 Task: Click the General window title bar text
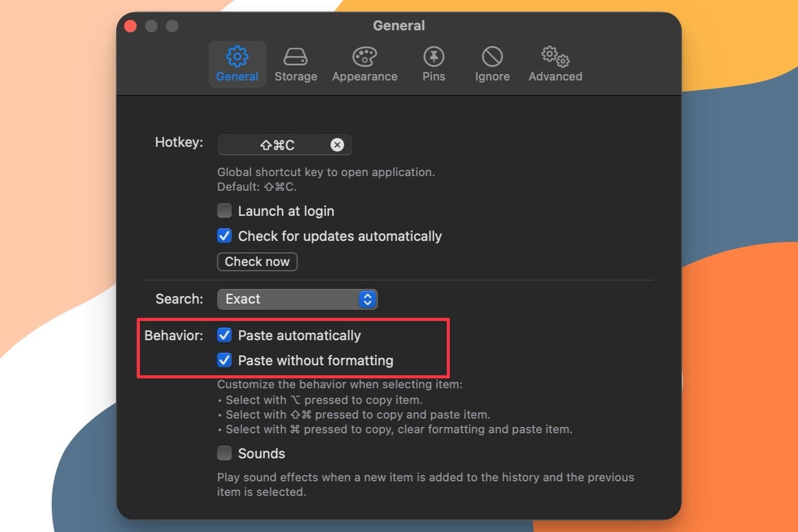(399, 26)
